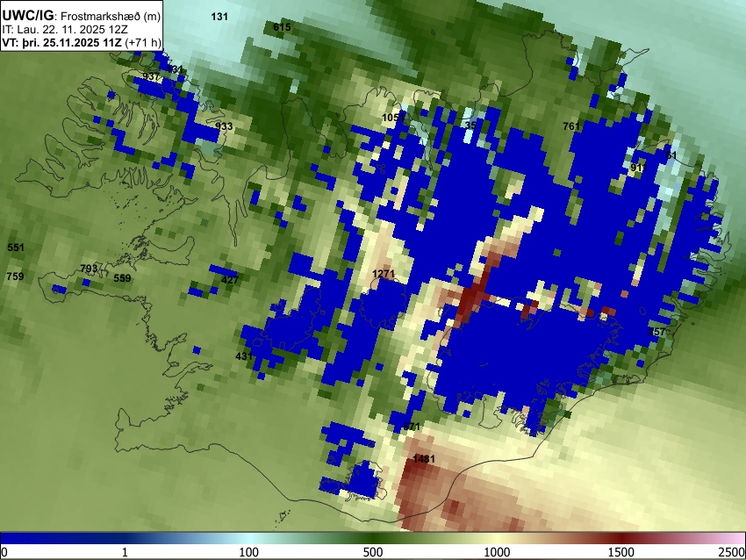Screen dimensions: 746x560
Task: Click the 761 value label
Action: pyautogui.click(x=571, y=126)
